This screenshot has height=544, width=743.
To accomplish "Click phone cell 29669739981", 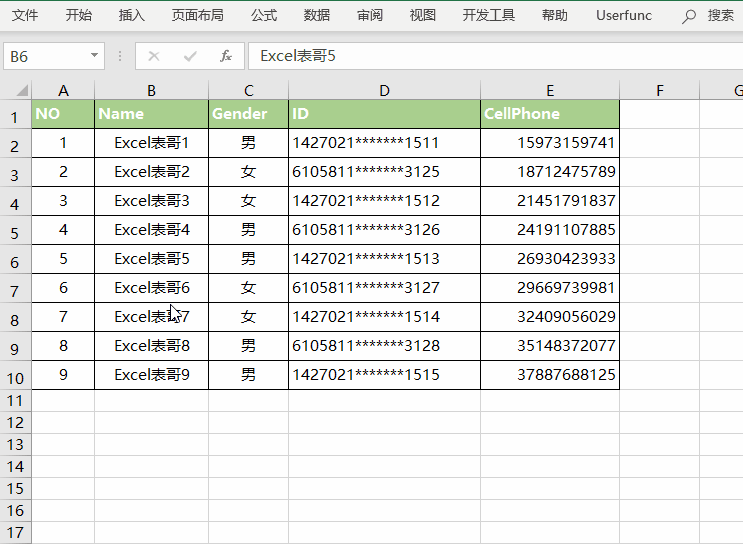I will coord(550,288).
